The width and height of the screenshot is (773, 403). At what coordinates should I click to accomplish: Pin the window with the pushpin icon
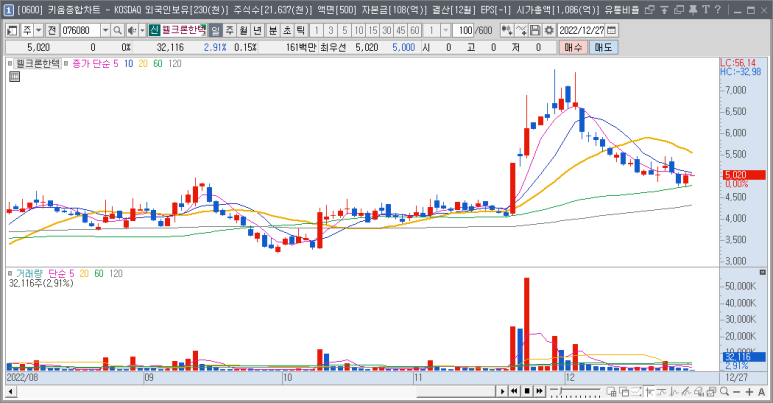pos(693,9)
